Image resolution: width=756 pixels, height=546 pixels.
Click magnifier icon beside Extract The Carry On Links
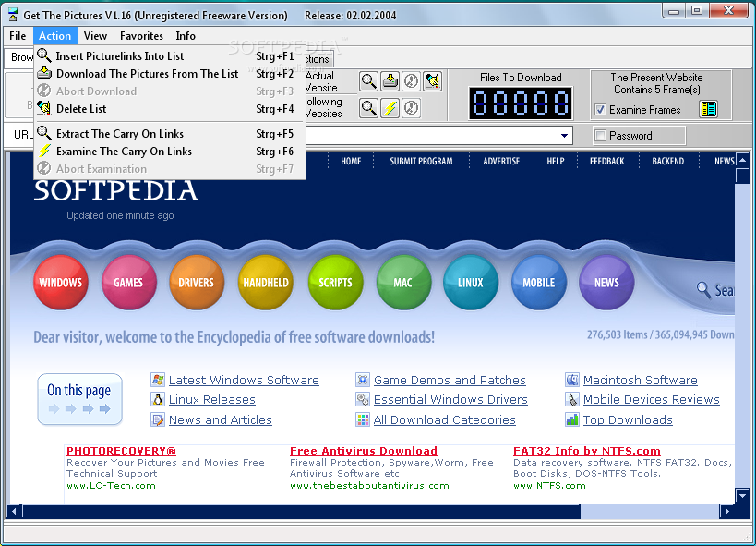[x=44, y=133]
